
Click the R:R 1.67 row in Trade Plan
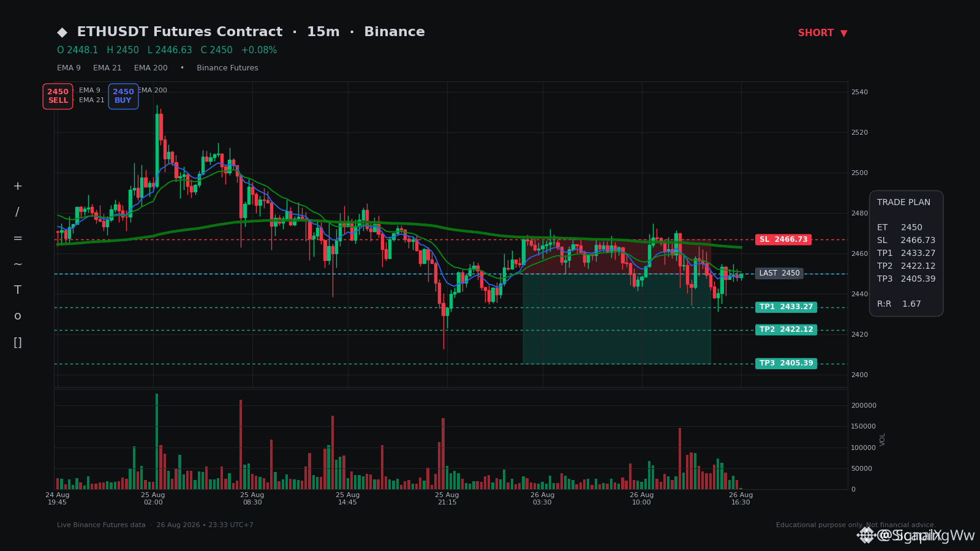click(x=899, y=304)
